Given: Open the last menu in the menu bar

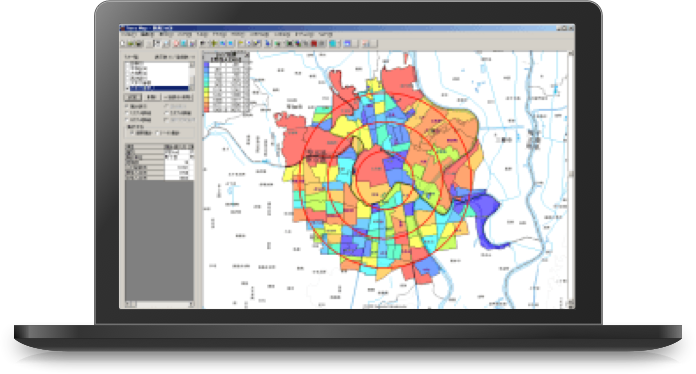Looking at the screenshot, I should tap(325, 34).
